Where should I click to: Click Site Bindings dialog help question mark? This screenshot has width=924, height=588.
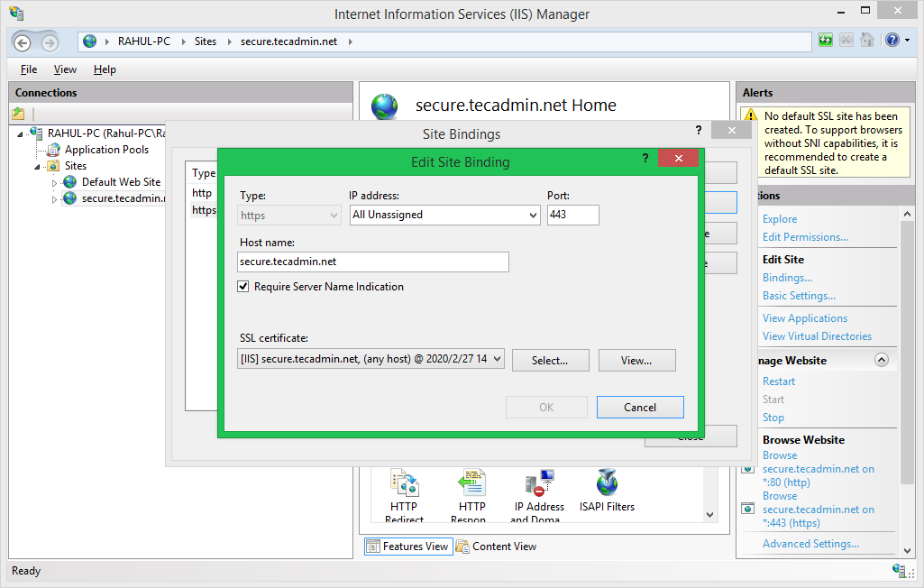tap(699, 130)
